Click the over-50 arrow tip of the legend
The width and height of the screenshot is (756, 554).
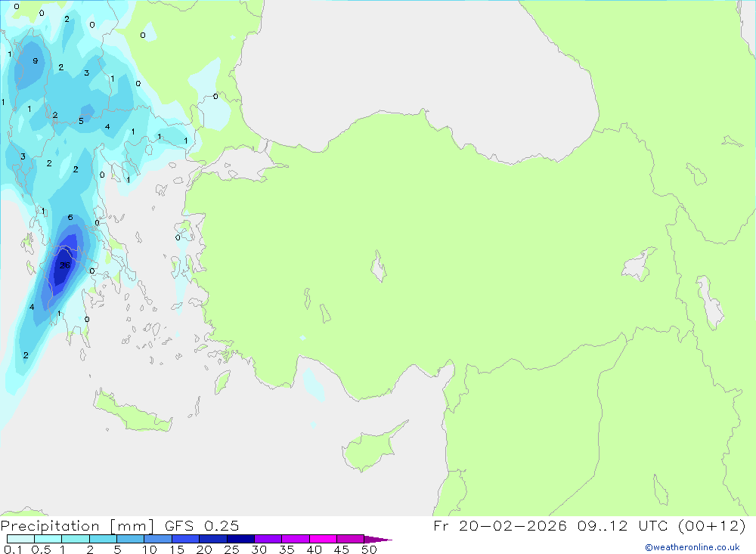pyautogui.click(x=378, y=540)
